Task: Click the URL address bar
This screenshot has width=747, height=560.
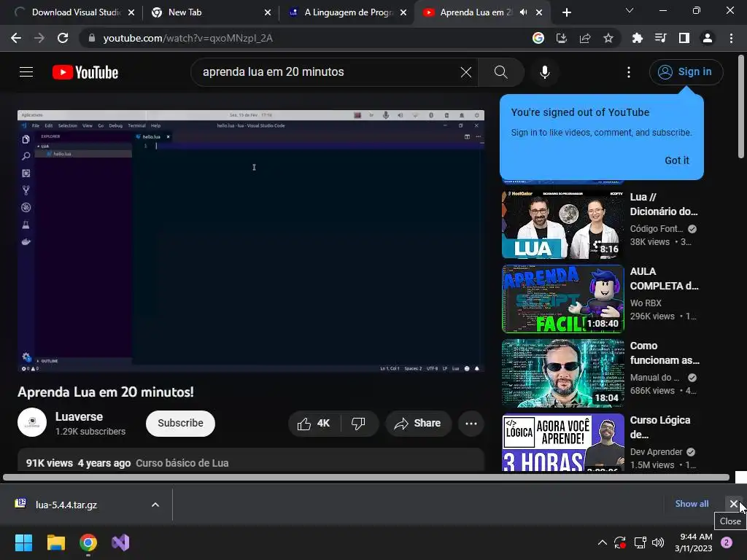Action: [x=305, y=38]
